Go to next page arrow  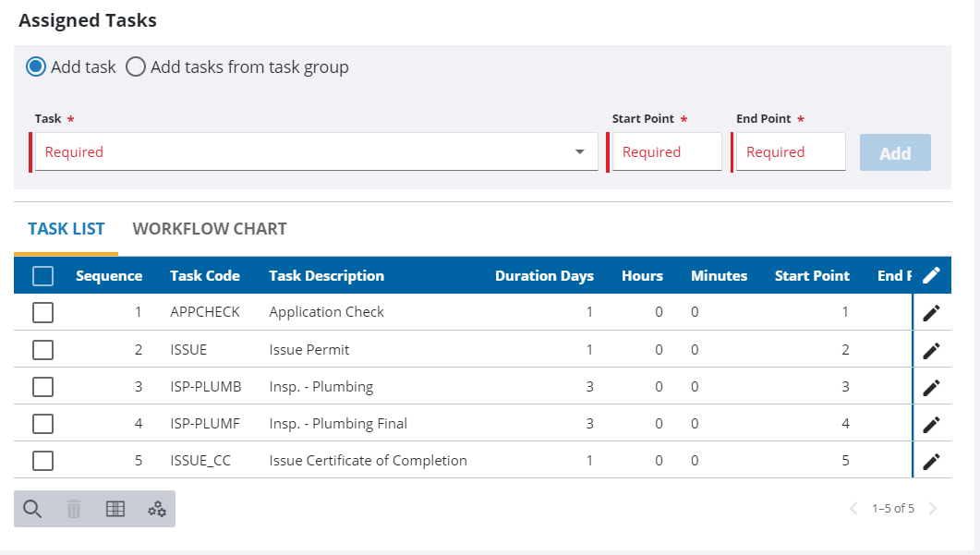pos(933,508)
